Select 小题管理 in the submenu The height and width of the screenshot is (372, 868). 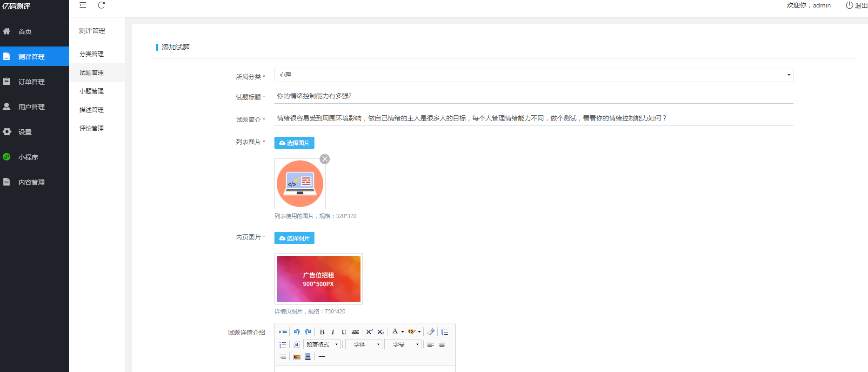[92, 91]
